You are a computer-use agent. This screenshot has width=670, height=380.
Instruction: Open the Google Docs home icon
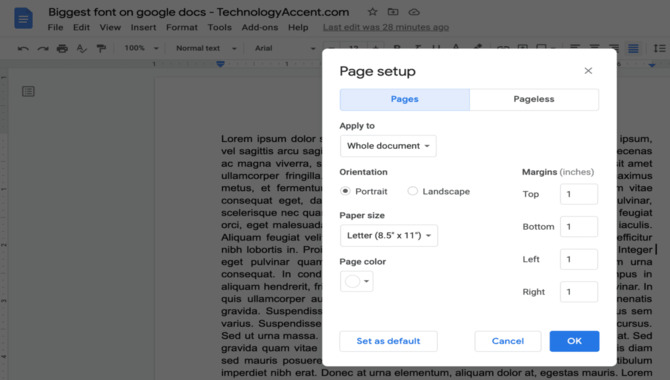[23, 18]
